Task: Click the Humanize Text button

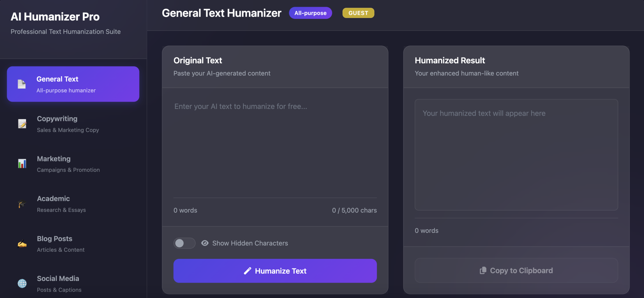Action: [275, 271]
